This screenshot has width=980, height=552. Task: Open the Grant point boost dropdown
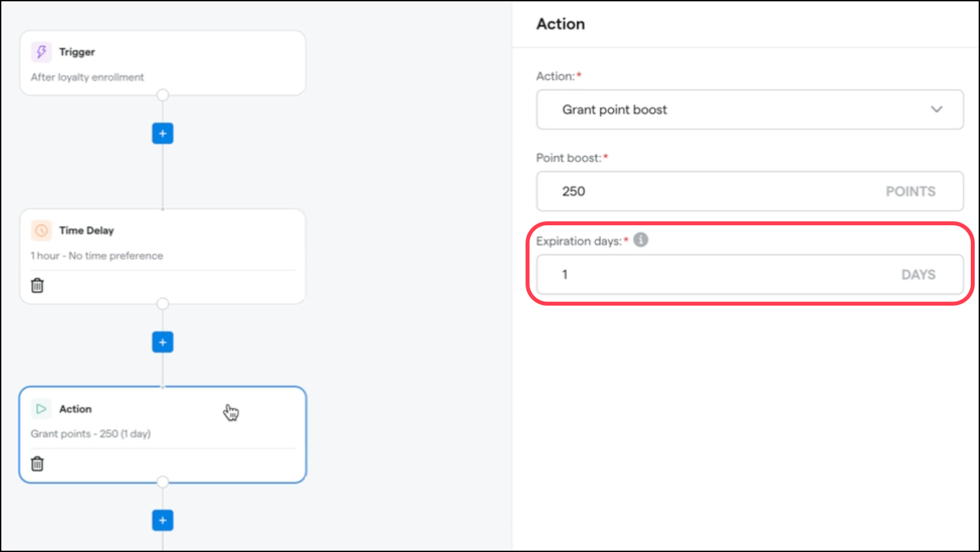749,109
